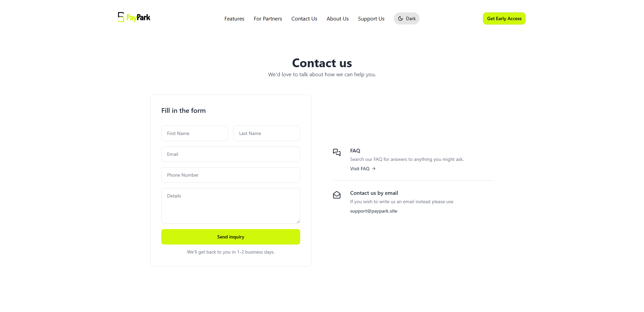Image resolution: width=644 pixels, height=312 pixels.
Task: Click the PayPark logo icon
Action: pyautogui.click(x=121, y=17)
